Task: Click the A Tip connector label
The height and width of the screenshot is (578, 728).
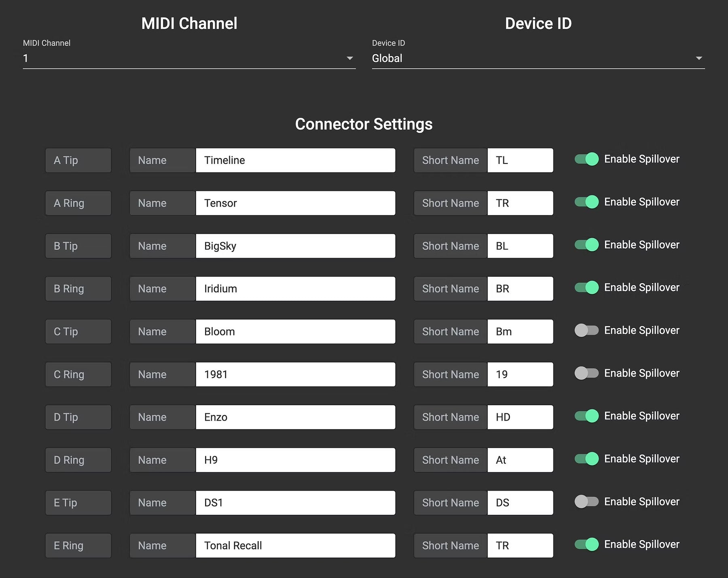Action: coord(78,160)
